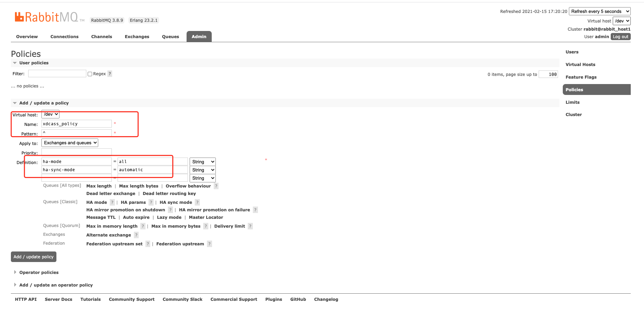This screenshot has width=644, height=326.
Task: Collapse the User policies section
Action: pos(34,63)
